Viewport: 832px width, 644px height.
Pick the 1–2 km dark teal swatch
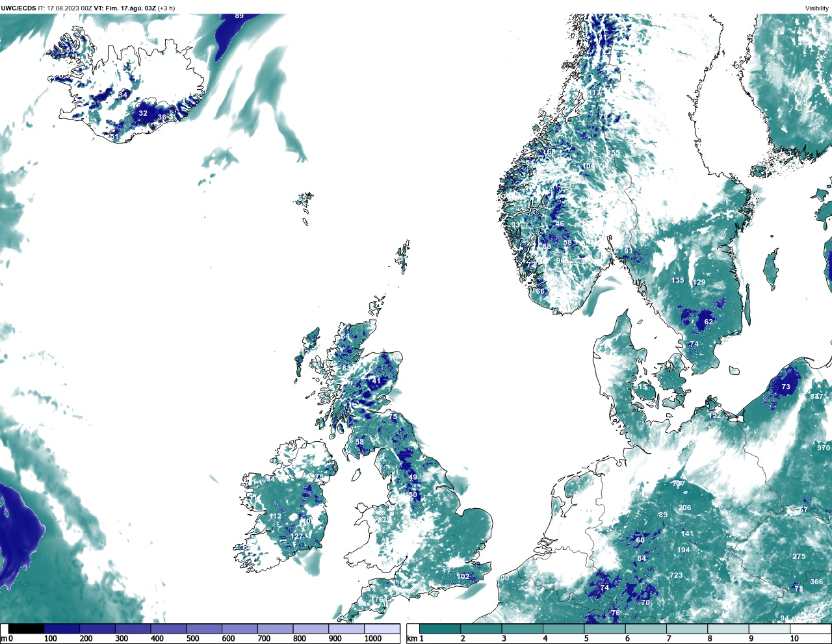tap(440, 629)
